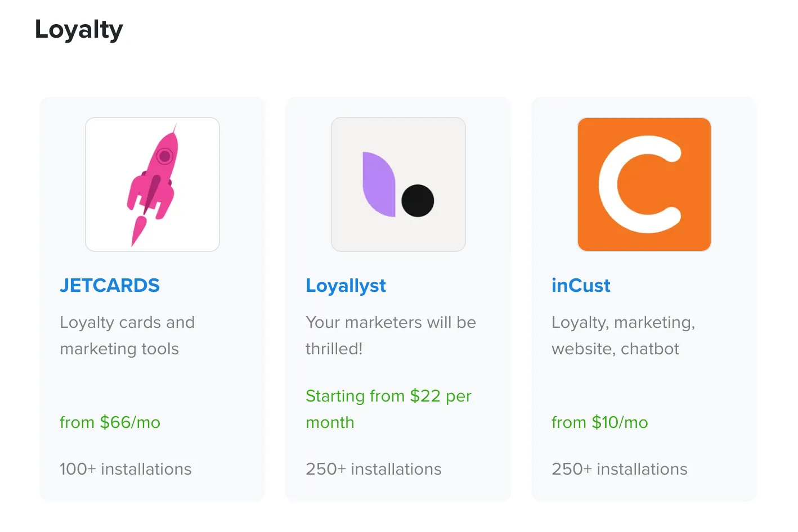Click the purple leaf shape in Loyallyst logo
Screen dimensions: 798x532
click(379, 184)
